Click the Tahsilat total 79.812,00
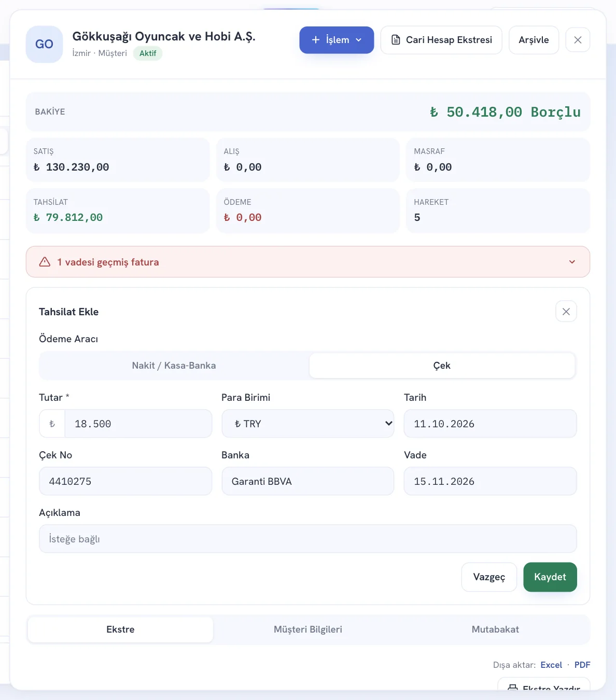Screen dimensions: 616x700 (68, 217)
